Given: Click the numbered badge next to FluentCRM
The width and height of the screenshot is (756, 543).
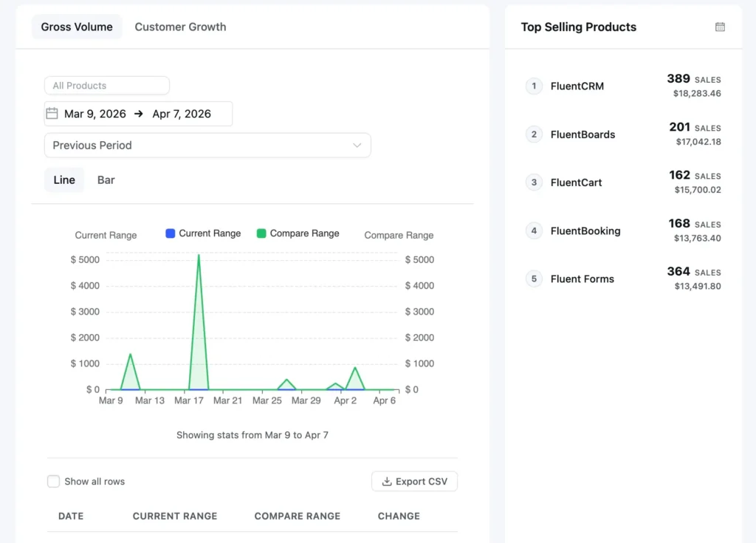Looking at the screenshot, I should point(534,86).
